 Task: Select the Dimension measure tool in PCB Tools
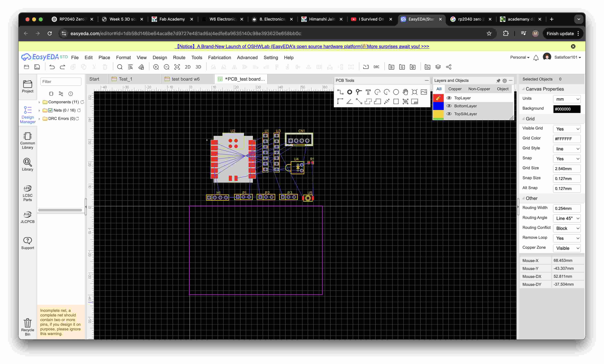tap(387, 102)
